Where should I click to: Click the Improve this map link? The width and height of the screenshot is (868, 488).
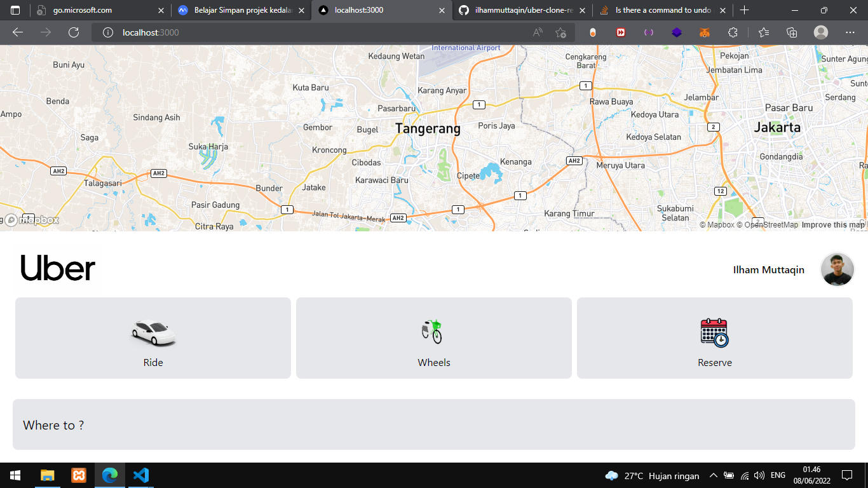pos(832,225)
